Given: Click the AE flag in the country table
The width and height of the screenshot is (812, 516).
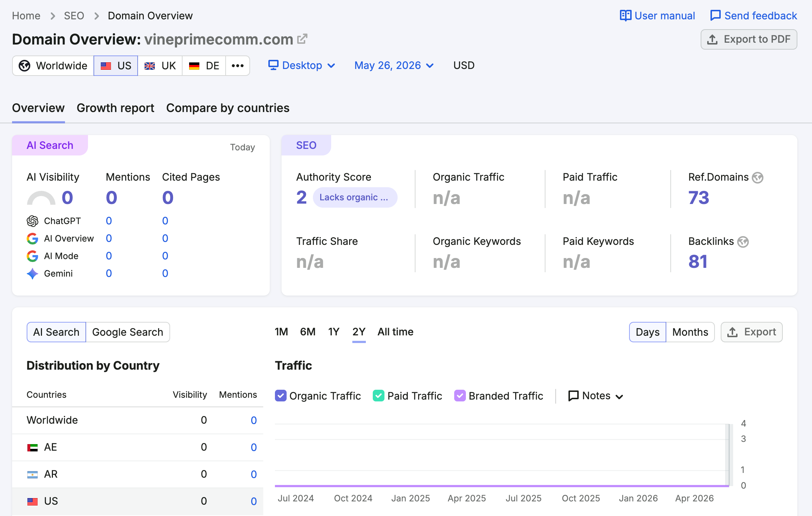Looking at the screenshot, I should point(32,447).
